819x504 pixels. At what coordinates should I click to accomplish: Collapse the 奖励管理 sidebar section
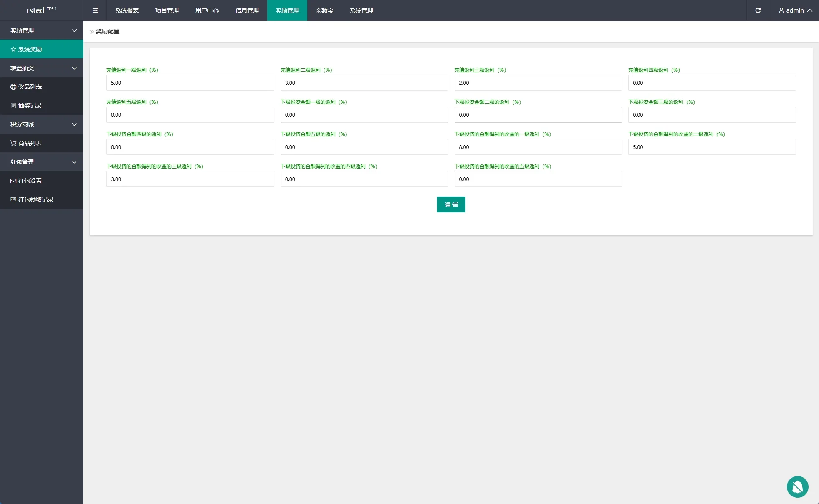(74, 30)
